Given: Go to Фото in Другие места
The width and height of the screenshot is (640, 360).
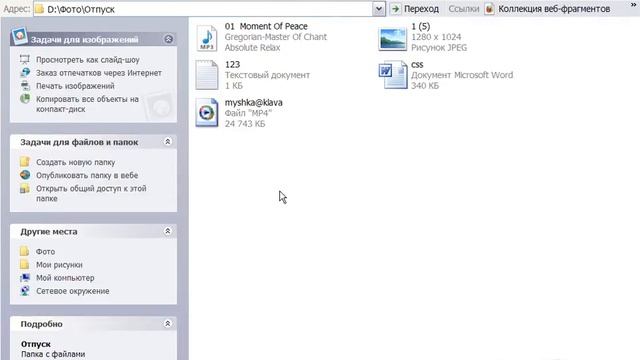Looking at the screenshot, I should tap(45, 251).
